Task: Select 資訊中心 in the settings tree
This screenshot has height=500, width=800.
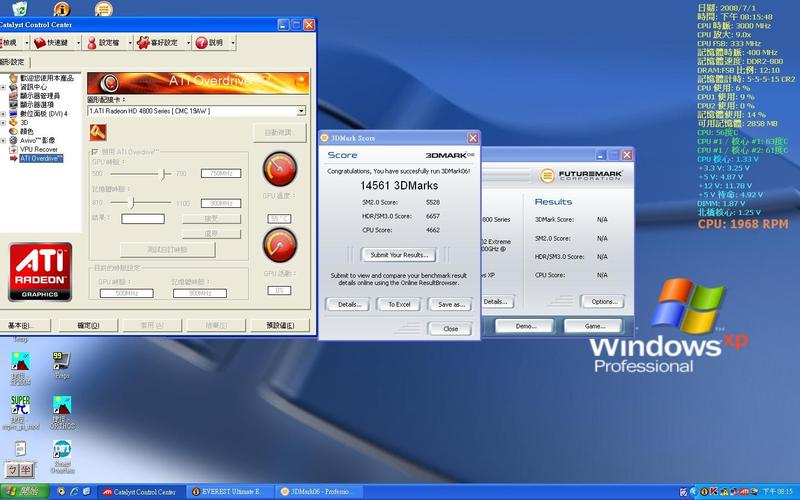Action: [x=33, y=87]
